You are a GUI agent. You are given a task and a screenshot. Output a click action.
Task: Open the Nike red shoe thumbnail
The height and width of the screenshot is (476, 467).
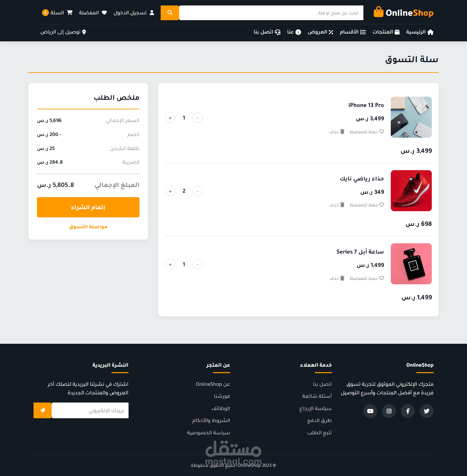pos(411,191)
